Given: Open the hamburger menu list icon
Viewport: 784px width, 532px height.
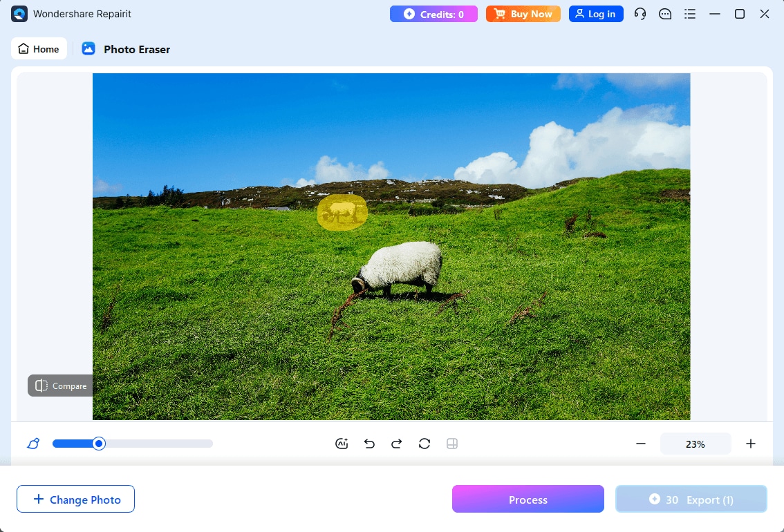Looking at the screenshot, I should [x=690, y=14].
